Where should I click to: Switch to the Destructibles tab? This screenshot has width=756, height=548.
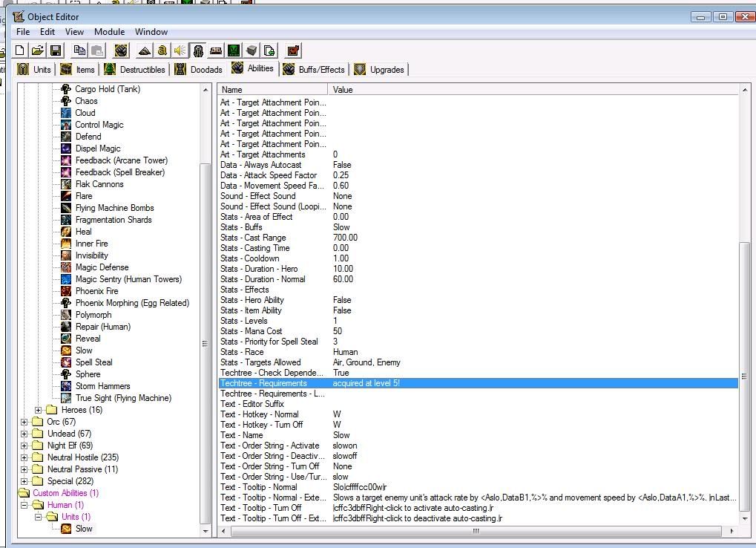134,70
